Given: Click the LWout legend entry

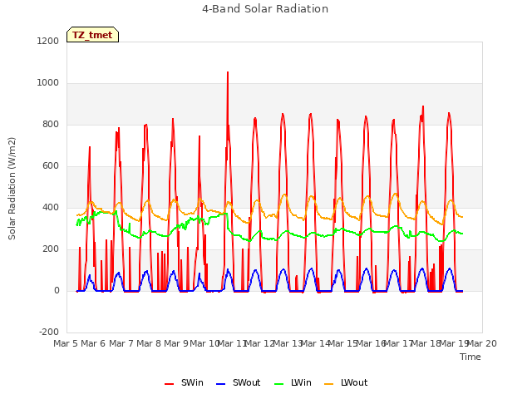Looking at the screenshot, I should click(346, 382).
